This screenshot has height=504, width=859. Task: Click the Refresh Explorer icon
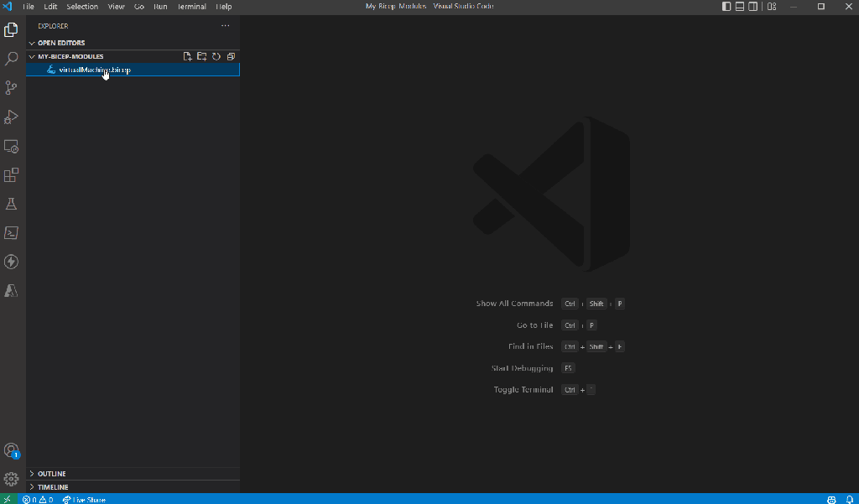coord(216,56)
